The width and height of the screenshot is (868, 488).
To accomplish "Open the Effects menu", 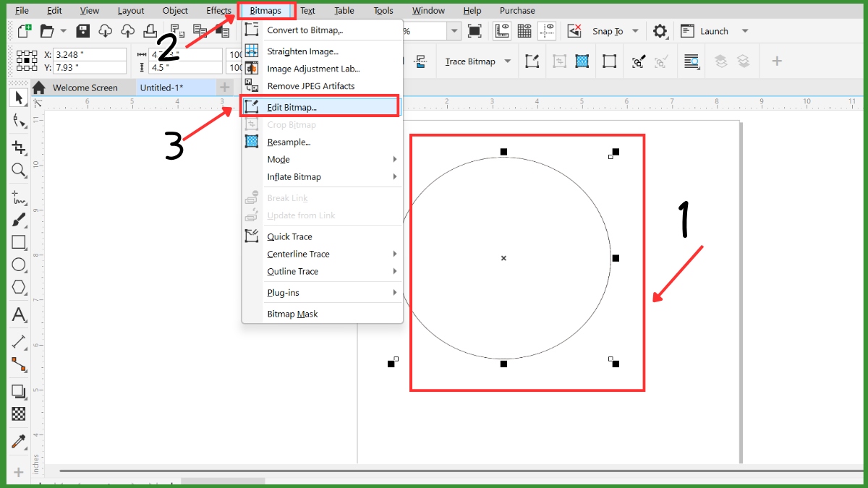I will (219, 11).
